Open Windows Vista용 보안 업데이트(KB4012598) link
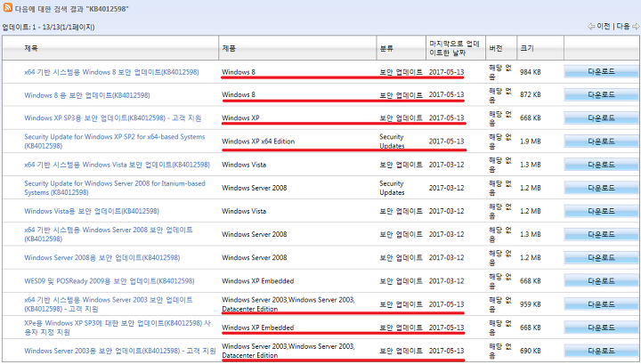641x364 pixels. click(92, 211)
